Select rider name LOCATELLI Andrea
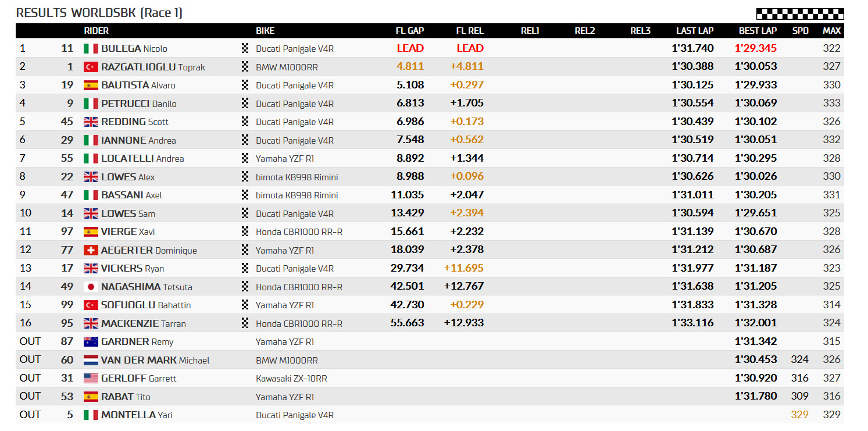 click(x=142, y=158)
